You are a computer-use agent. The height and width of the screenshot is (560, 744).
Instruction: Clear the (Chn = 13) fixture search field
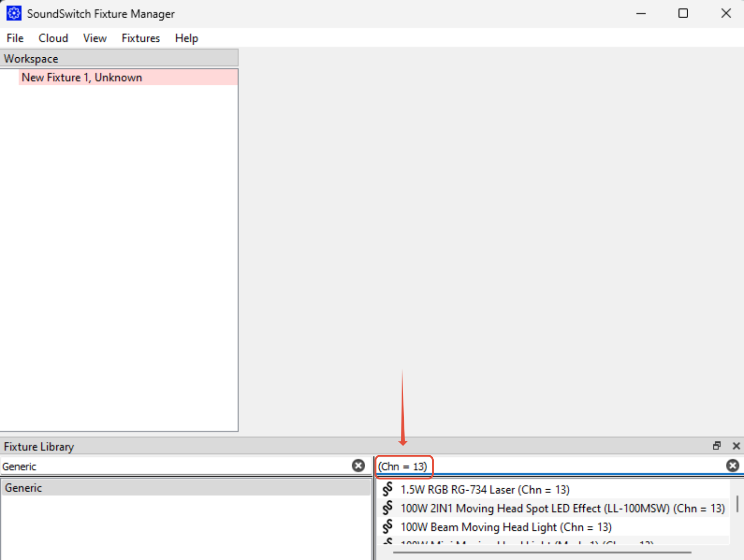click(x=732, y=466)
